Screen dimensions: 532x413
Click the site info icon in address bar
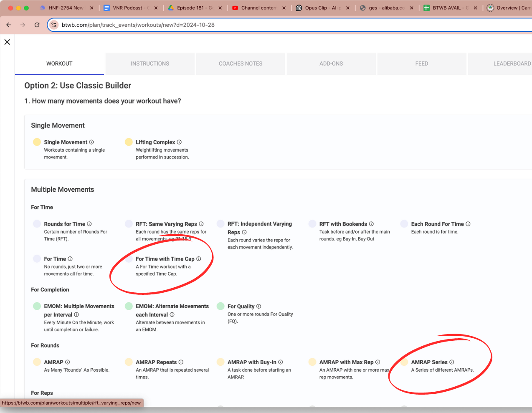(x=54, y=25)
